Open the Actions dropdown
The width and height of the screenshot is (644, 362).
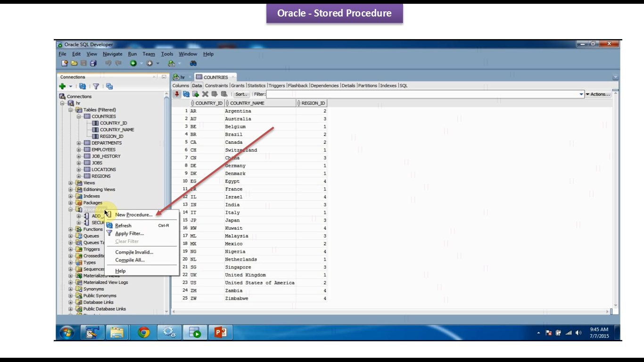(x=598, y=94)
